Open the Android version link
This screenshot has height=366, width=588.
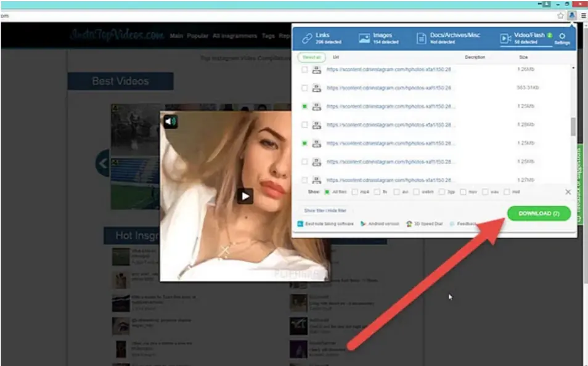pyautogui.click(x=380, y=224)
